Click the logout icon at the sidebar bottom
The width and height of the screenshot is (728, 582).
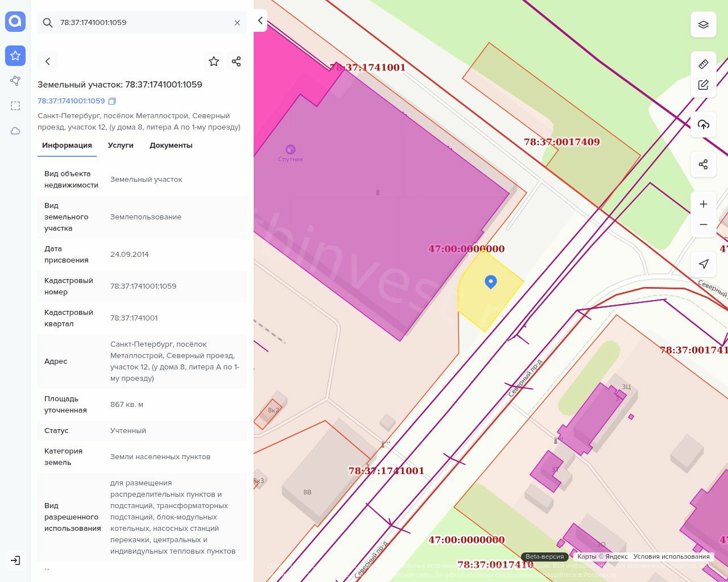pyautogui.click(x=15, y=560)
